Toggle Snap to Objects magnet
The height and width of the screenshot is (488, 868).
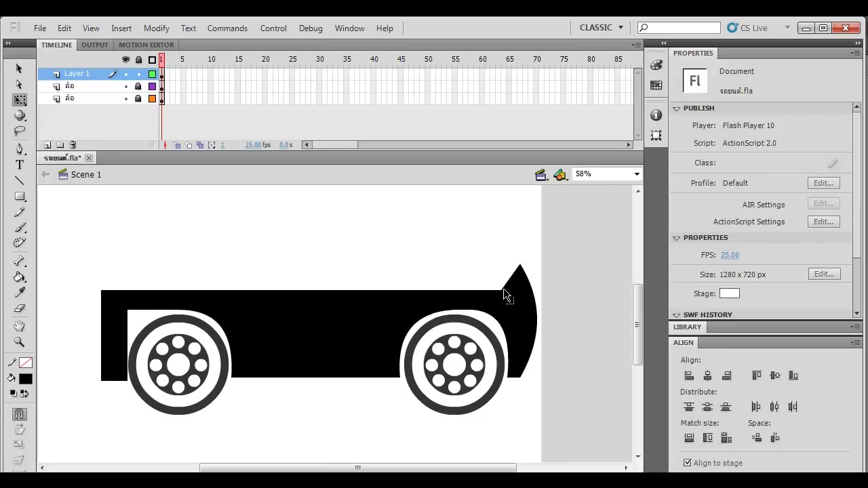point(19,414)
